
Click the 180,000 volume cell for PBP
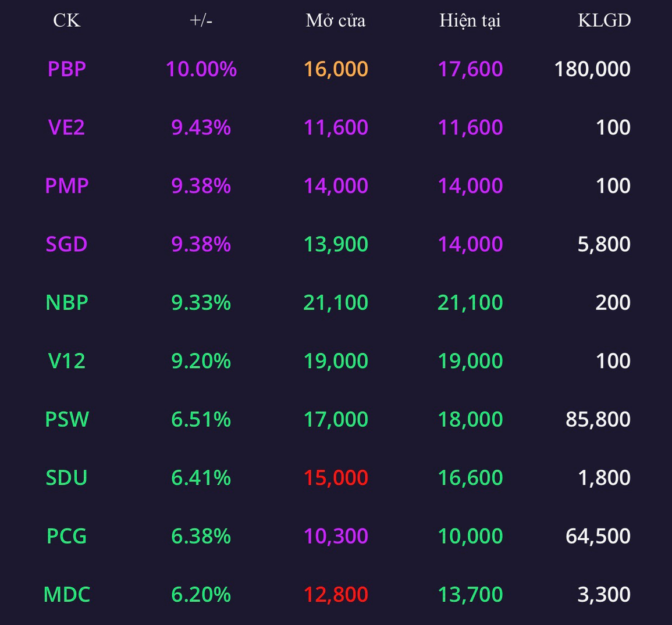click(x=592, y=69)
